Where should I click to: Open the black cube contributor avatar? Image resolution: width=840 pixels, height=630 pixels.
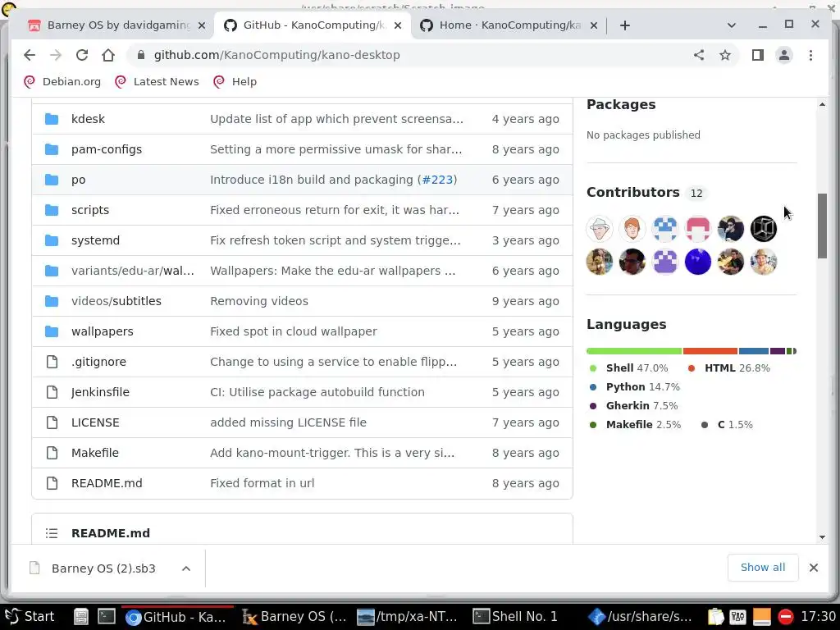coord(764,229)
